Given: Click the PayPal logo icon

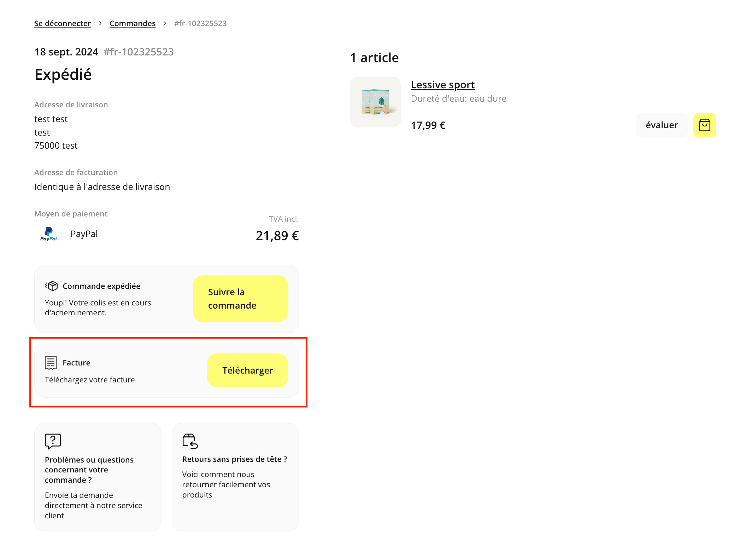Looking at the screenshot, I should 48,234.
